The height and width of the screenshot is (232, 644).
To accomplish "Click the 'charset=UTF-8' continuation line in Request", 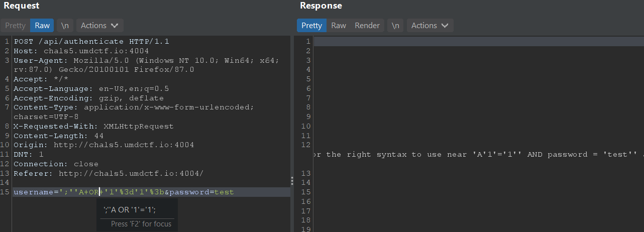I will (x=46, y=117).
